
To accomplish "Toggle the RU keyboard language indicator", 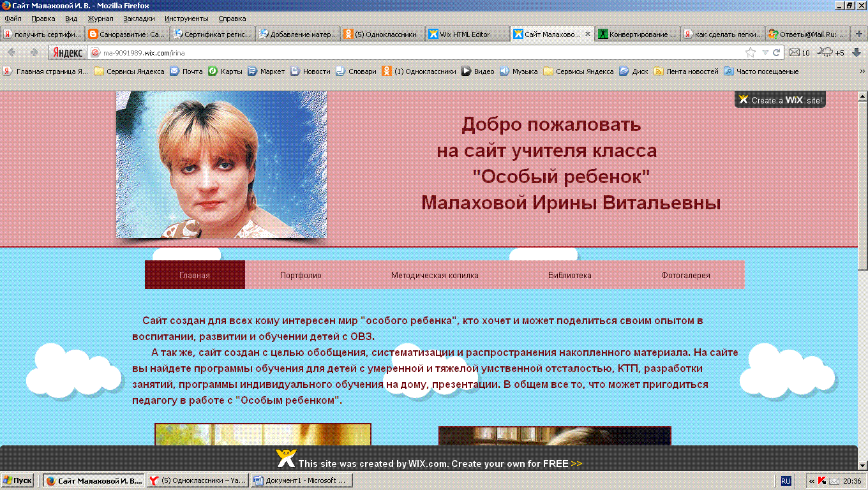I will [x=786, y=481].
